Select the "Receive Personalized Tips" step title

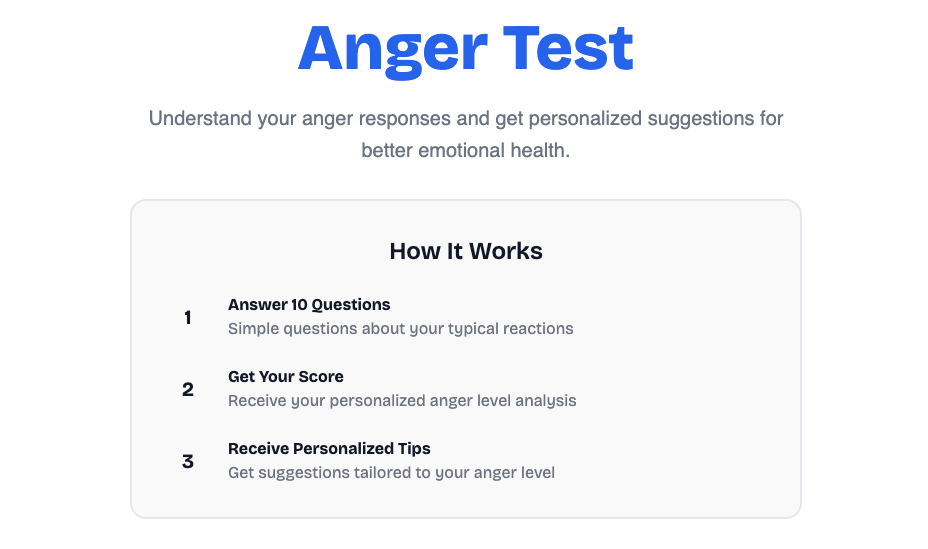pyautogui.click(x=329, y=448)
